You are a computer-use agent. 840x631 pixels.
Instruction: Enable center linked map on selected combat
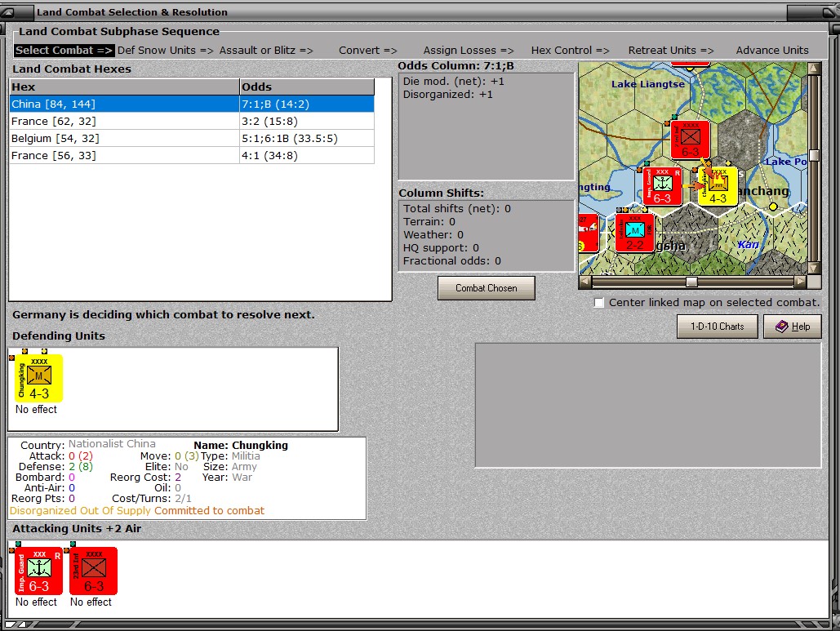599,303
